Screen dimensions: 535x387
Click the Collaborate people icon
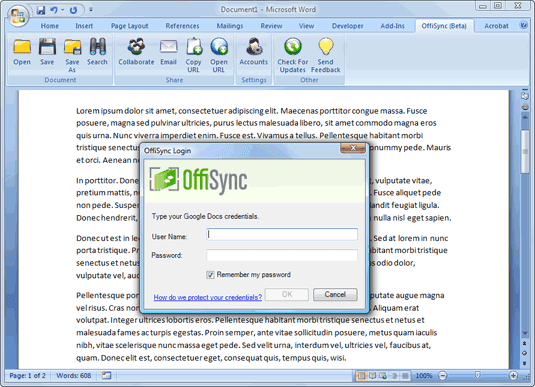[136, 47]
